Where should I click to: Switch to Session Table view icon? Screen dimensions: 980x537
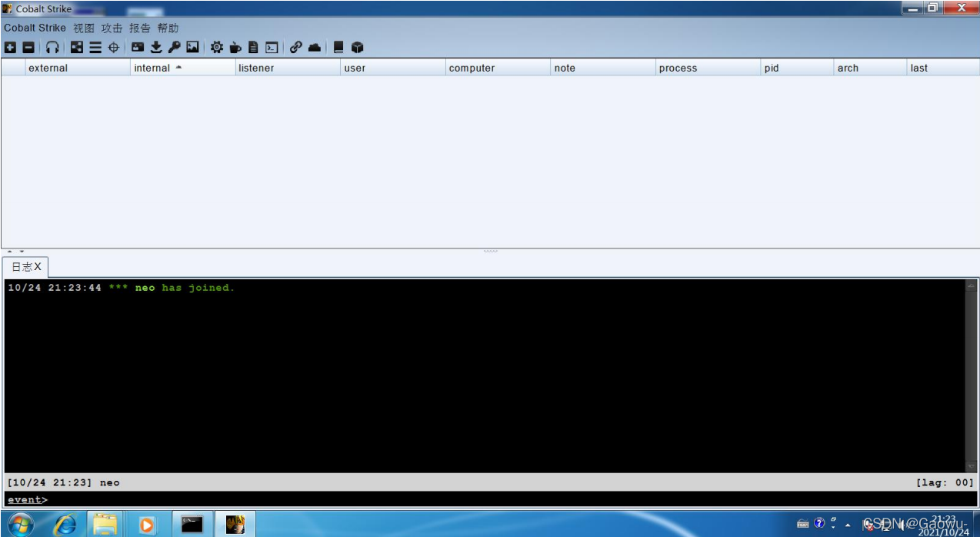click(x=95, y=48)
